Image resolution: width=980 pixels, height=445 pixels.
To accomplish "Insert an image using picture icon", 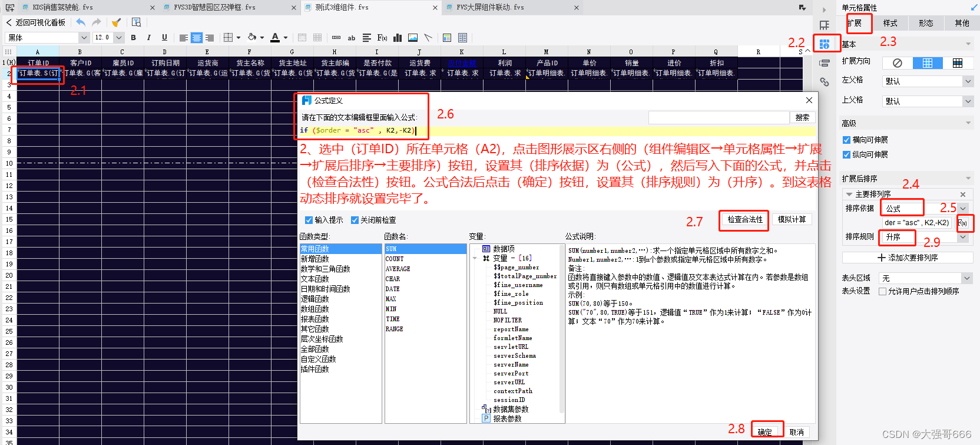I will click(413, 38).
